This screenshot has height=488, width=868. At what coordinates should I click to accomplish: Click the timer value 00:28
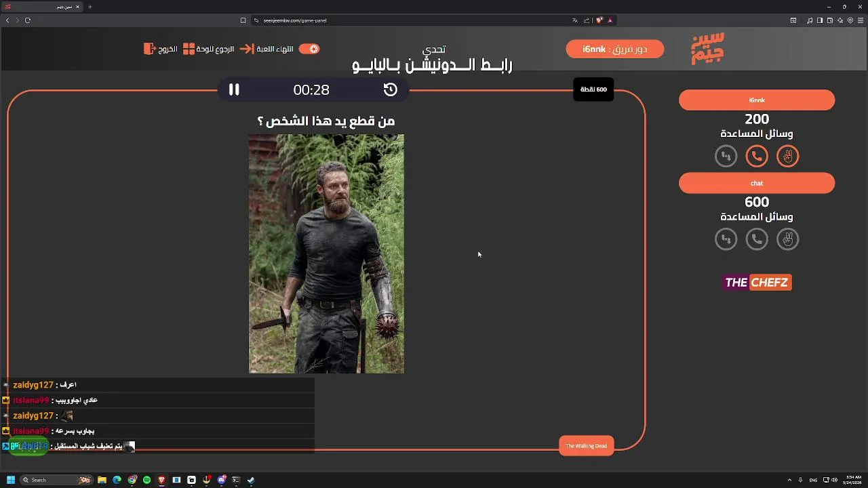click(x=311, y=89)
